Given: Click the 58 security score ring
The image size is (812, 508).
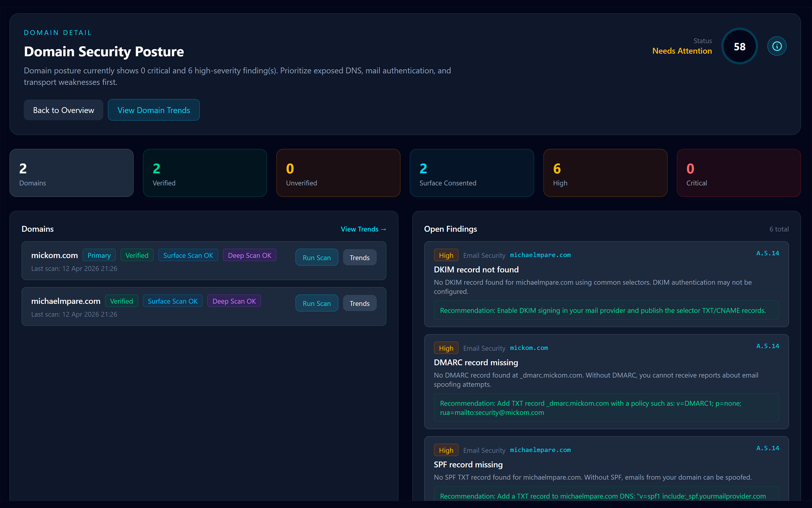Looking at the screenshot, I should (740, 46).
